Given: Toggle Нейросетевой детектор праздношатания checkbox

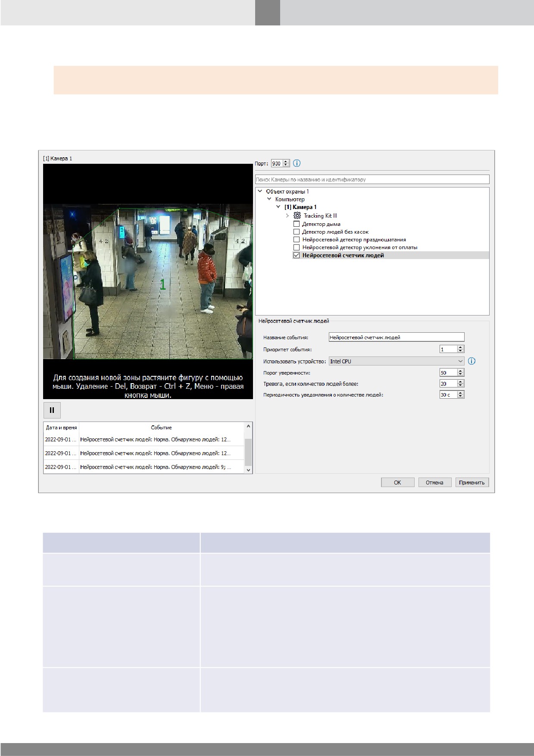Looking at the screenshot, I should point(297,240).
